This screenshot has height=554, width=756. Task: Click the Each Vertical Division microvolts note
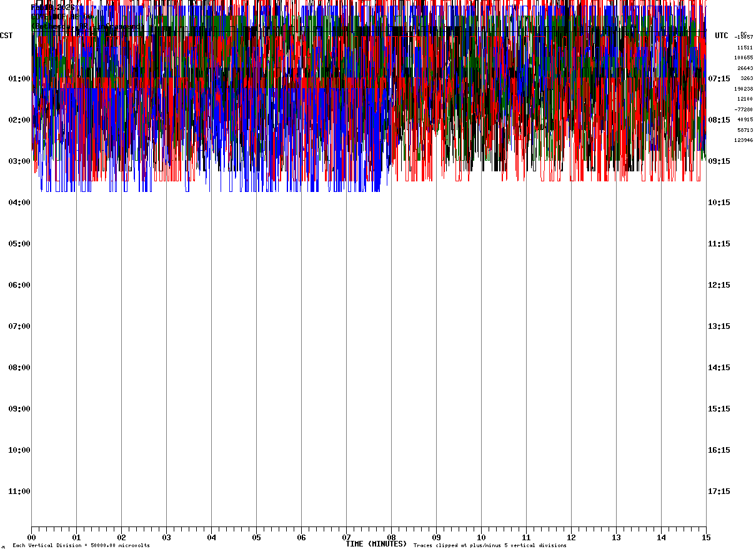click(x=81, y=546)
